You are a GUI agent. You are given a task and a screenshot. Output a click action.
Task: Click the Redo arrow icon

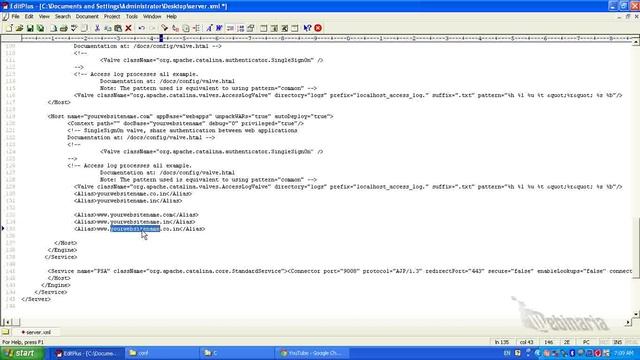click(x=152, y=28)
